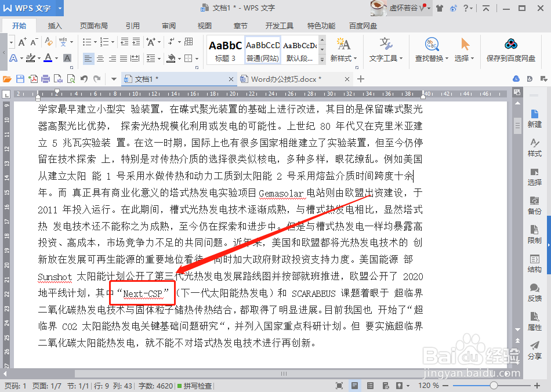
Task: Center align the paragraph
Action: (x=100, y=59)
